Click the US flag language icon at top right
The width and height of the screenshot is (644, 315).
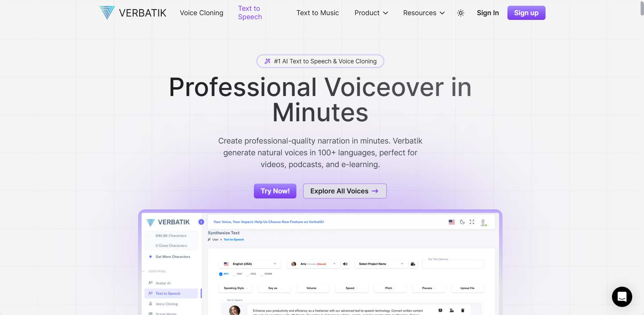point(451,222)
